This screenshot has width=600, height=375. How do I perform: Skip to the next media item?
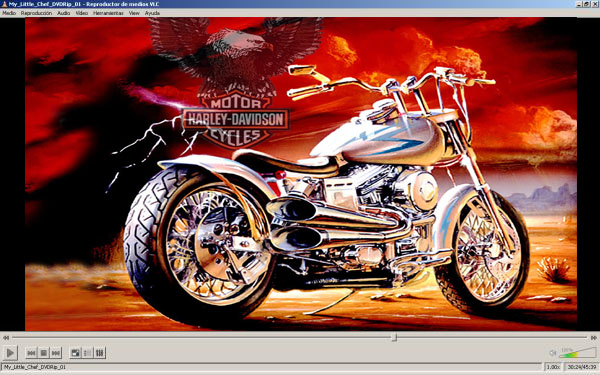click(56, 353)
